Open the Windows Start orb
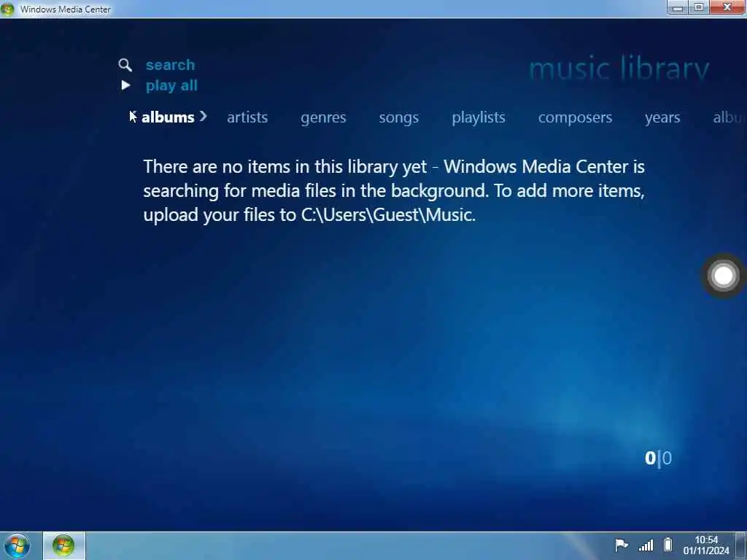 [x=17, y=545]
